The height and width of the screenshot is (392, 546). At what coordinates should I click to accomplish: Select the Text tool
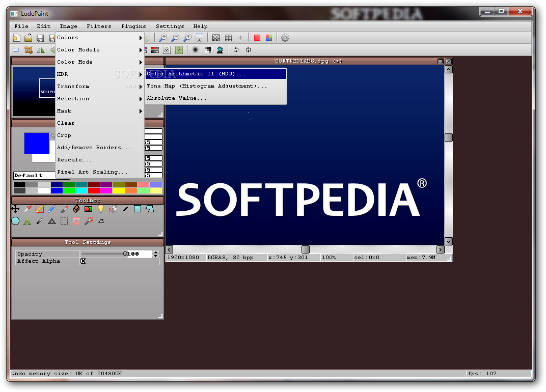coord(27,221)
